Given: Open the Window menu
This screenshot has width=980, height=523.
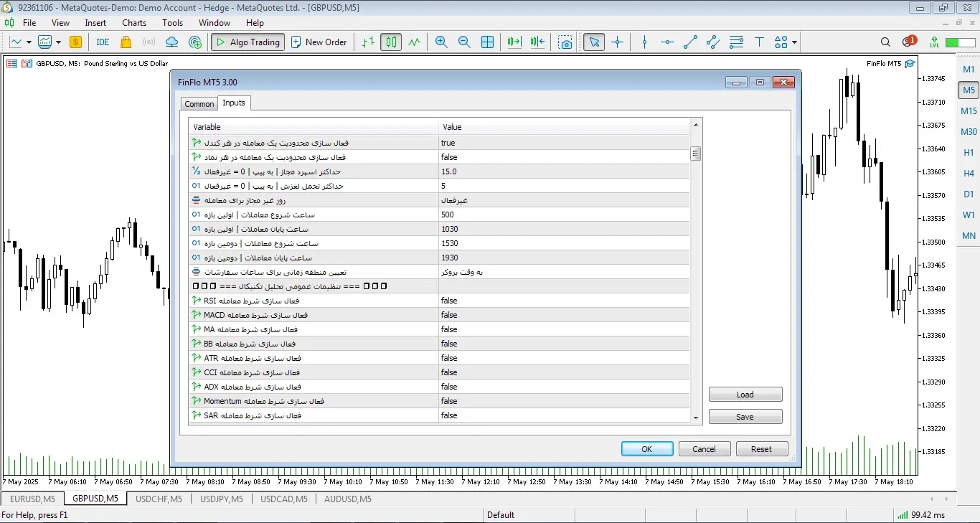Looking at the screenshot, I should point(215,23).
